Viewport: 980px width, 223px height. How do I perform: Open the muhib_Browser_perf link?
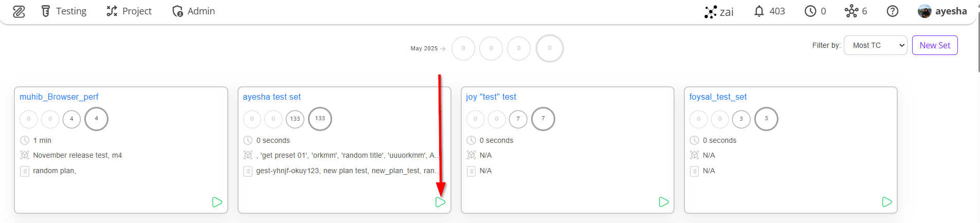click(59, 97)
